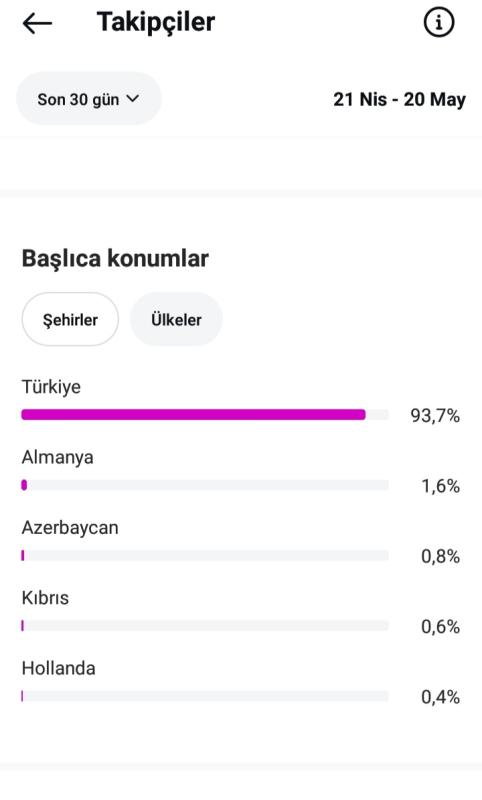Expand the Son 30 gün dropdown
The image size is (482, 800).
(x=89, y=99)
